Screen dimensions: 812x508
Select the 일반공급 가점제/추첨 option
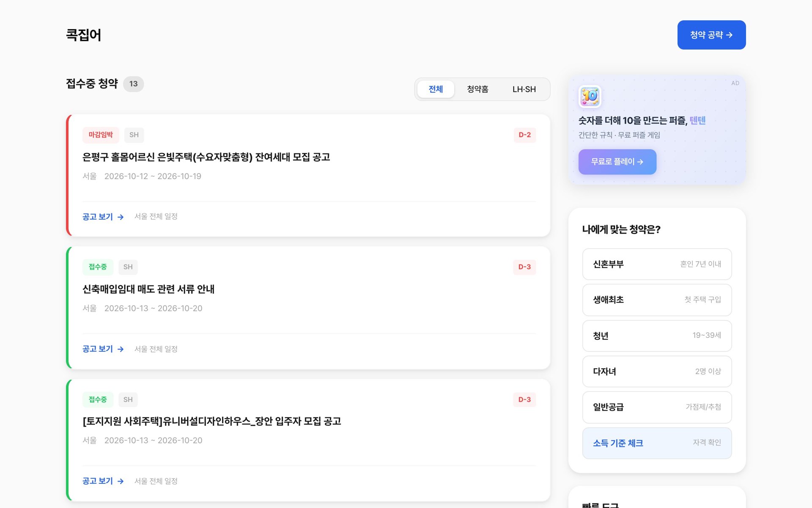point(657,407)
